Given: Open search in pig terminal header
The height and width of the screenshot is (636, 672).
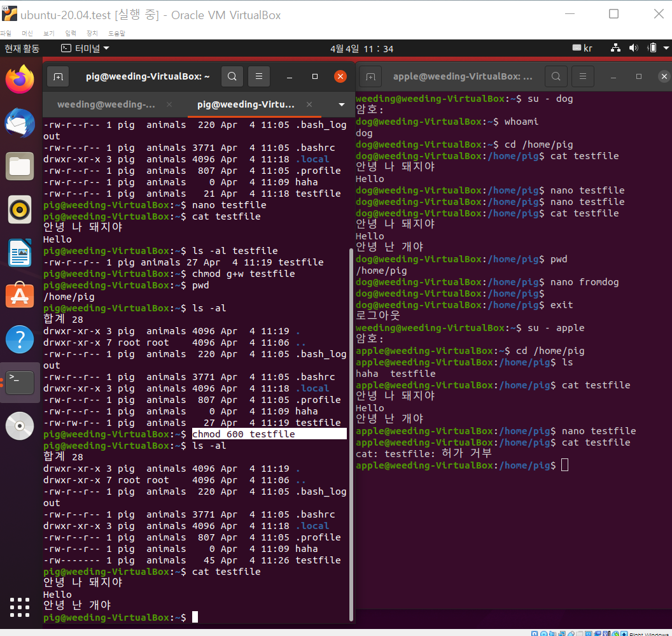Looking at the screenshot, I should pyautogui.click(x=232, y=76).
